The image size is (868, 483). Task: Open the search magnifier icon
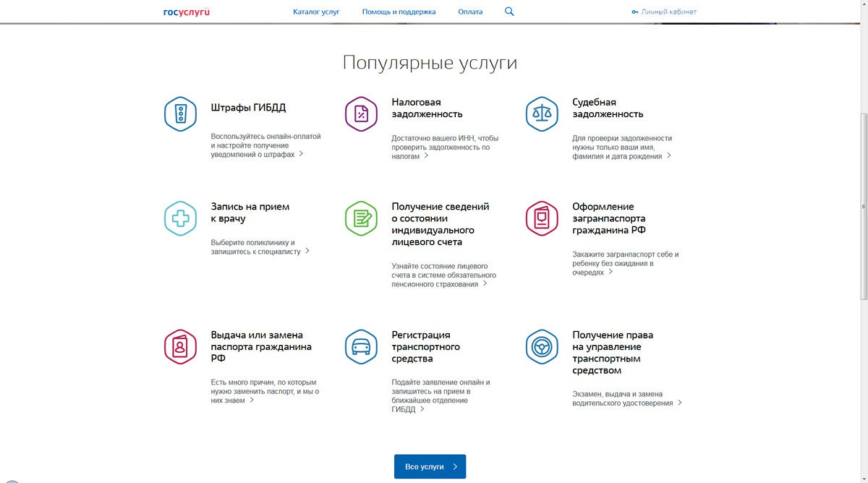coord(509,11)
